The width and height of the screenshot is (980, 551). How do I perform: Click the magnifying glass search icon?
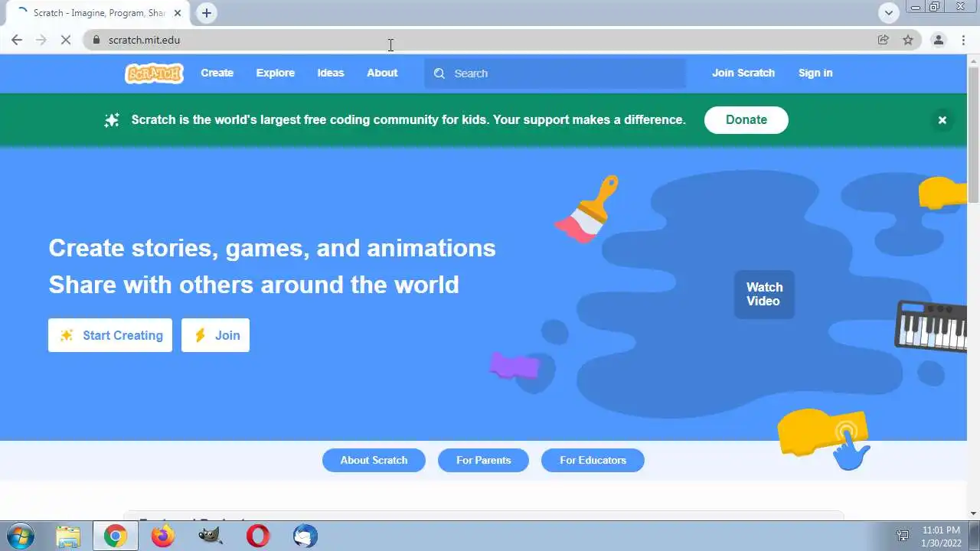tap(439, 73)
